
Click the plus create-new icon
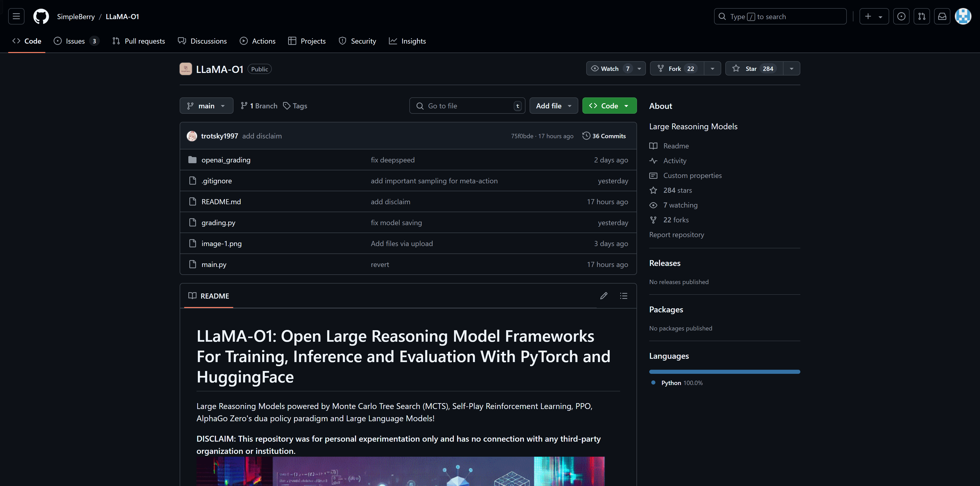(x=868, y=16)
